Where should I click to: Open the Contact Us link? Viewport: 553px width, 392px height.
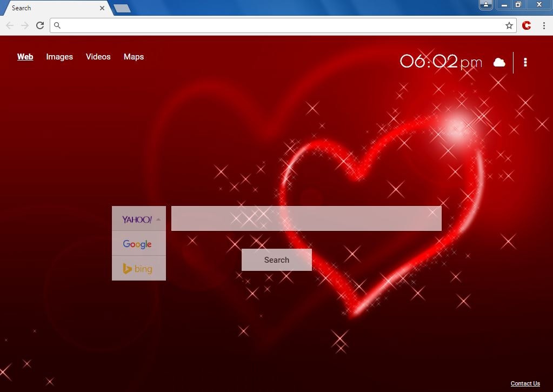525,383
